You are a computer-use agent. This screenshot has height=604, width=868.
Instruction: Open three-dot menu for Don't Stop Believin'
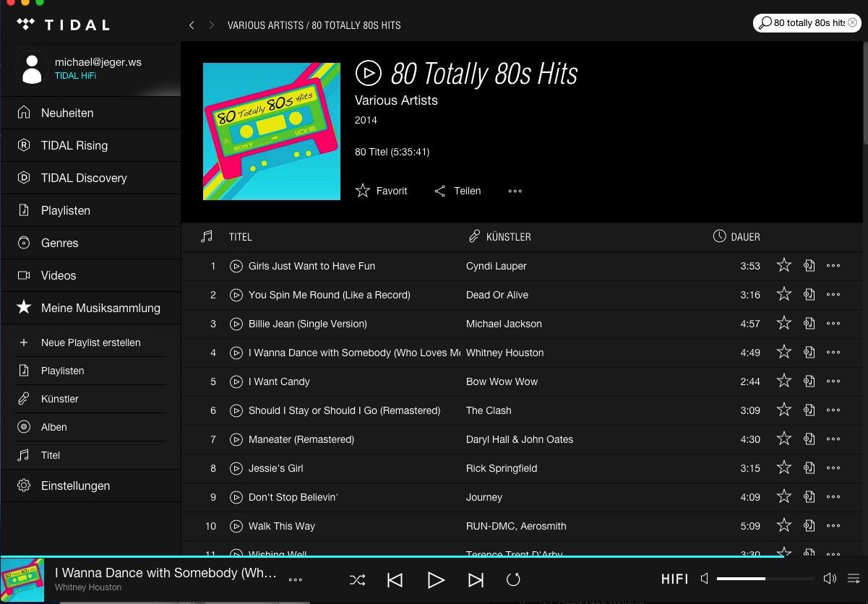point(833,497)
